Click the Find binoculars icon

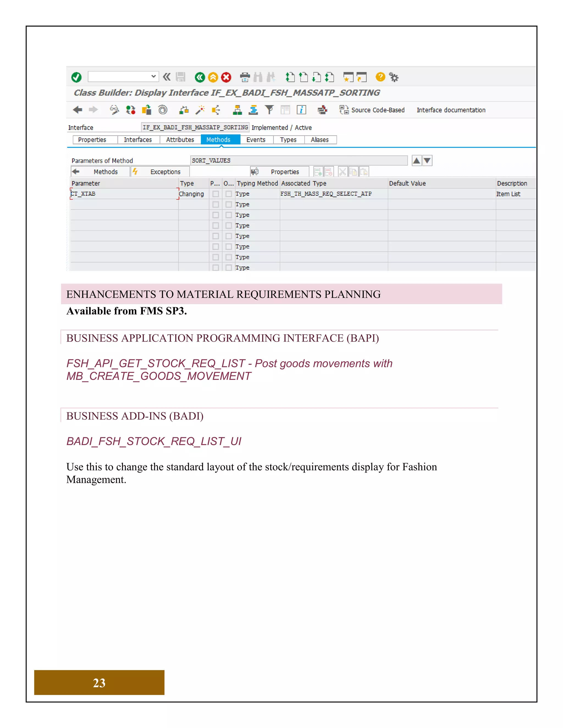point(258,77)
